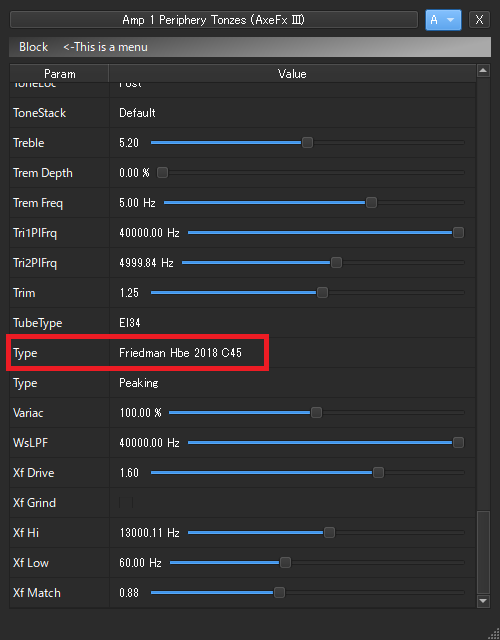The width and height of the screenshot is (500, 640).
Task: Click the scroll down arrow icon
Action: click(x=483, y=601)
